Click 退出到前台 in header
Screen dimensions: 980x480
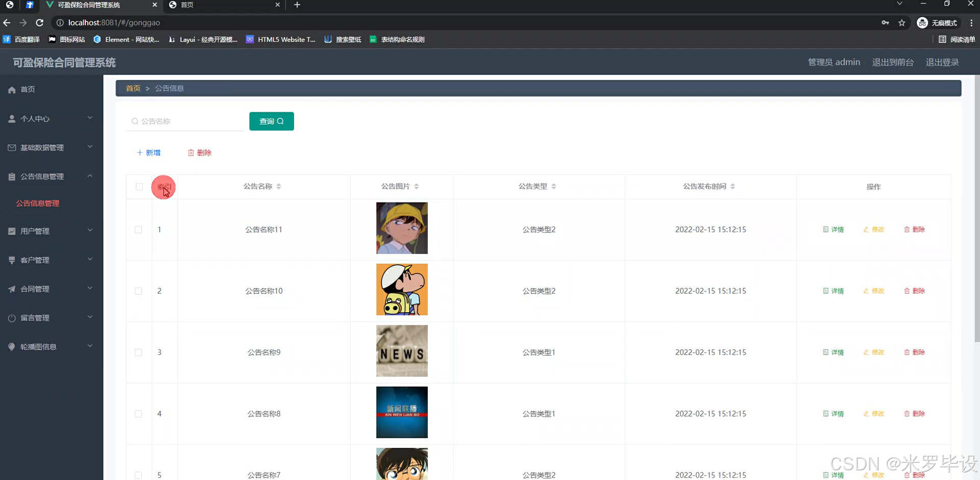tap(893, 62)
